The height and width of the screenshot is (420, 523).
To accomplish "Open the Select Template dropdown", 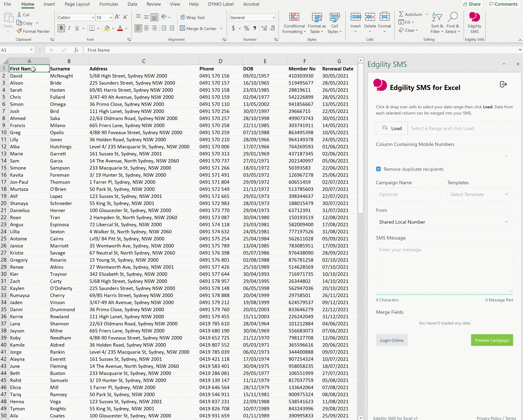I will click(479, 194).
